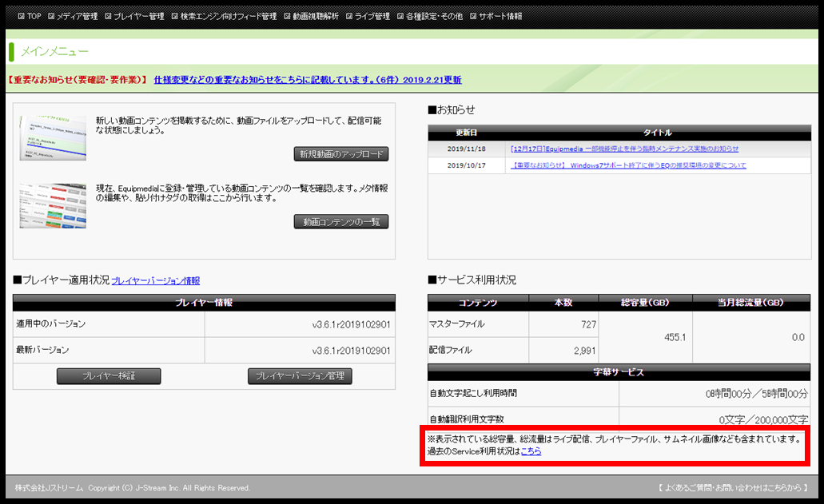Open サポート情報 menu

tap(500, 16)
